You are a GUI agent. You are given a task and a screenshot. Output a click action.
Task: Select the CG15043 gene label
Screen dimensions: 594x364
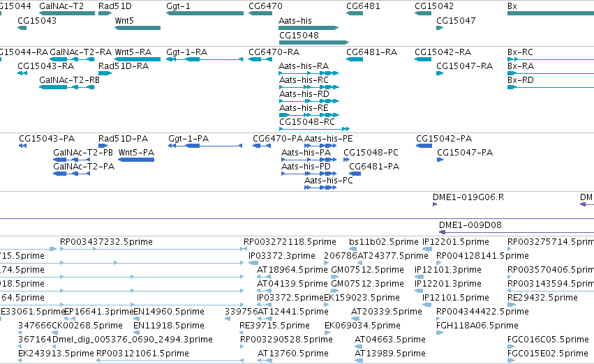pyautogui.click(x=37, y=20)
